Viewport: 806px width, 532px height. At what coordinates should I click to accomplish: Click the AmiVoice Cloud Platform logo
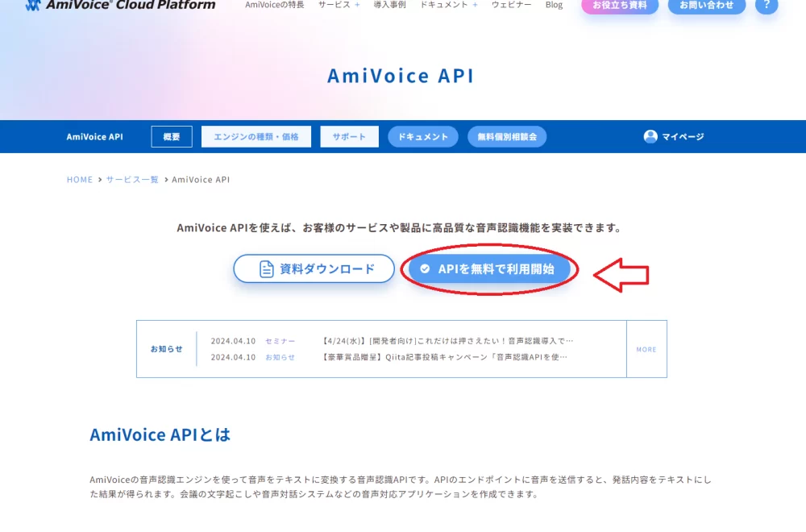120,5
